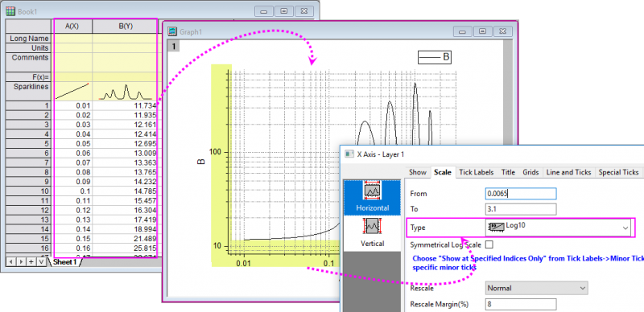Click the Graph1 window icon
Screen dimensions: 644x312
pyautogui.click(x=173, y=31)
